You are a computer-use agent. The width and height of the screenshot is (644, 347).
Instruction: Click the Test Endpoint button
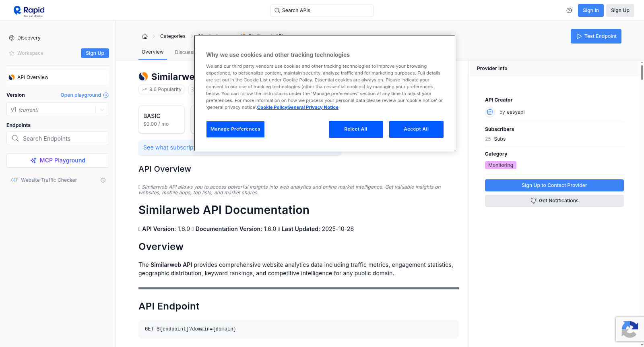(596, 36)
